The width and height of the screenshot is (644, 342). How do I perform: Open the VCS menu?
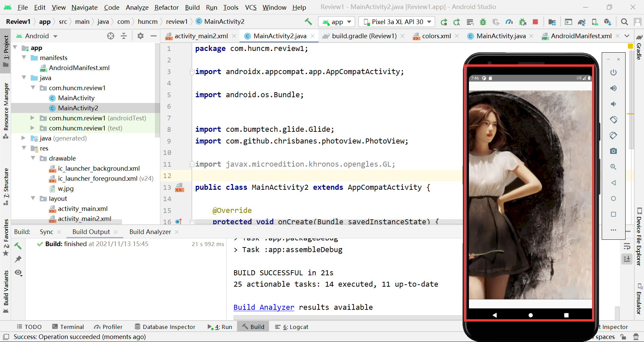pos(251,7)
